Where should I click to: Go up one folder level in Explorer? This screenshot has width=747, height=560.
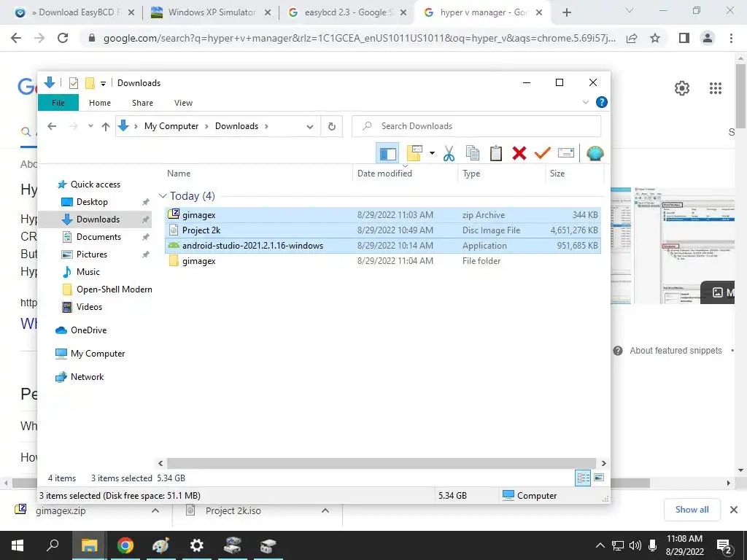pos(106,126)
